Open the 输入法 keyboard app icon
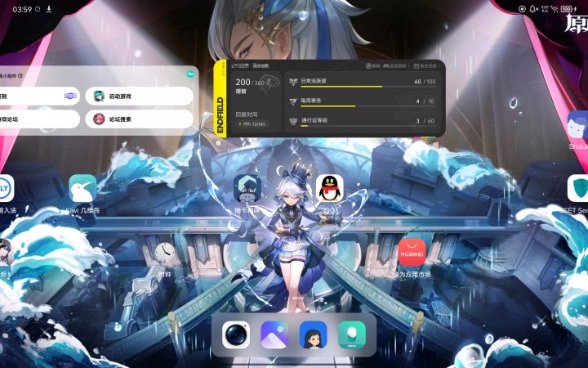 pyautogui.click(x=7, y=188)
